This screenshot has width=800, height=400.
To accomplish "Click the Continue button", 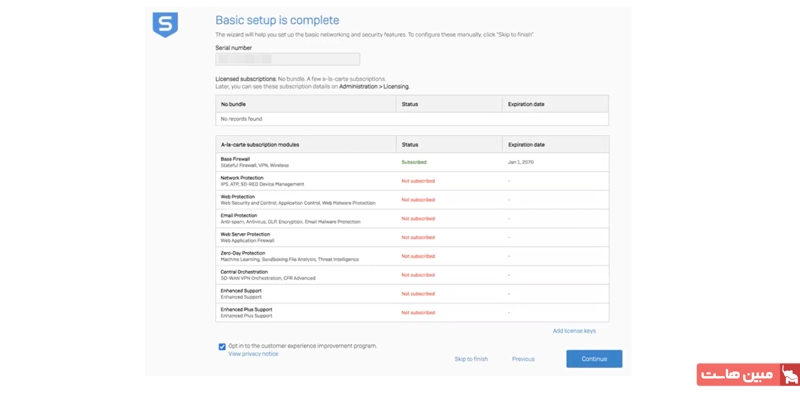I will [594, 358].
